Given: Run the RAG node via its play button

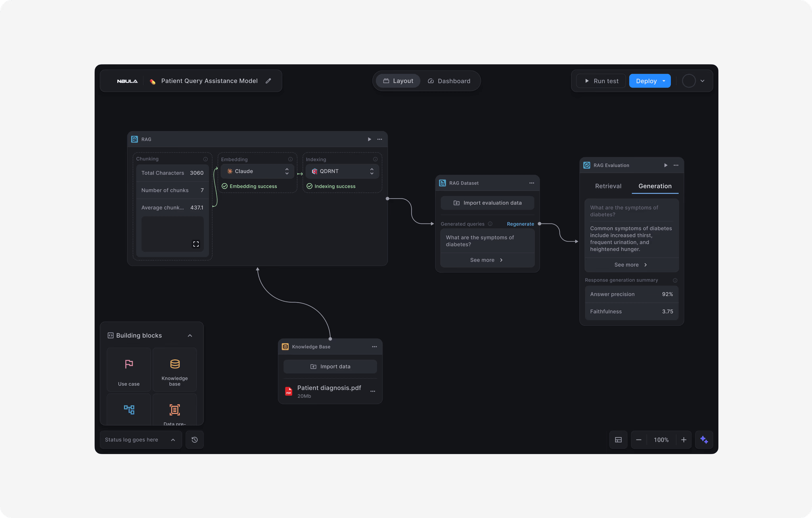Looking at the screenshot, I should click(369, 139).
